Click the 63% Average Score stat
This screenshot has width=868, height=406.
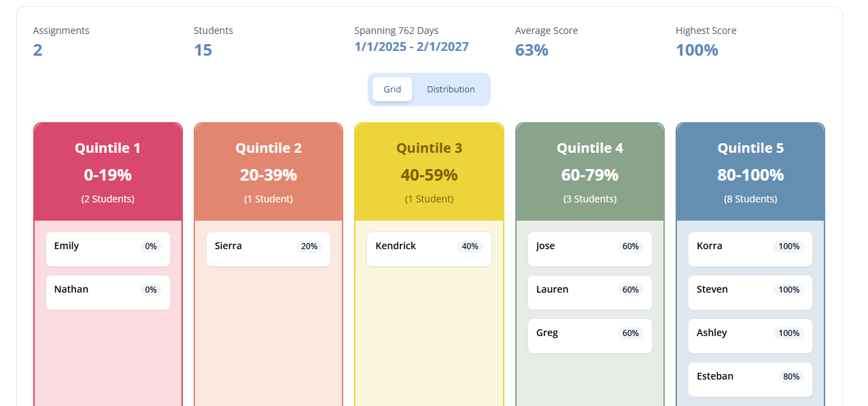click(x=532, y=50)
